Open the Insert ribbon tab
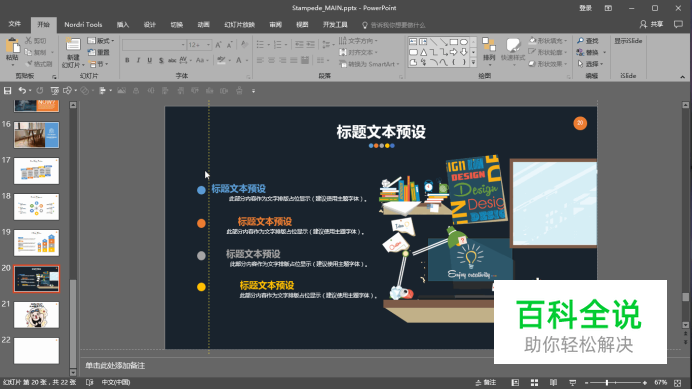Screen dimensions: 692x389 point(123,25)
